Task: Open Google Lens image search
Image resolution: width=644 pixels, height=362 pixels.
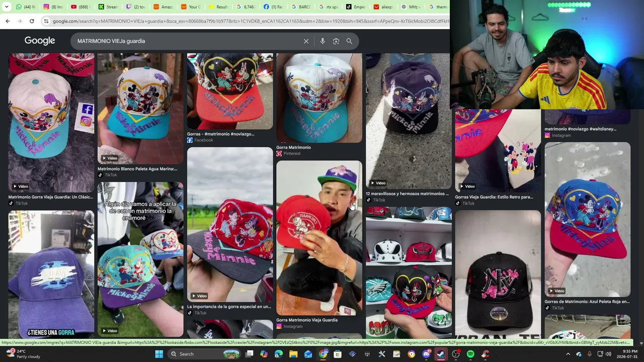Action: coord(336,41)
